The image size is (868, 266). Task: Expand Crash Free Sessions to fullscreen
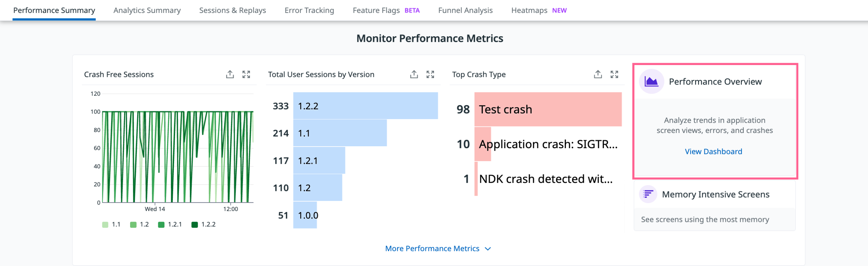tap(246, 74)
